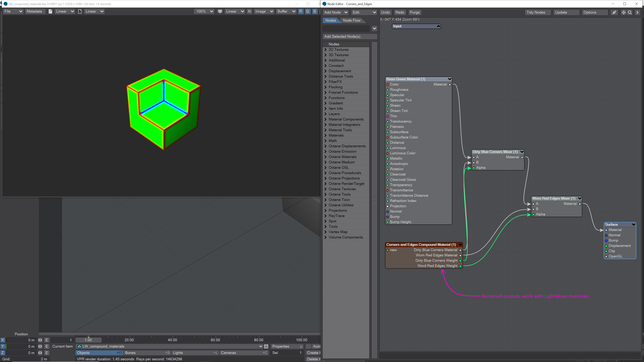Screen dimensions: 644x362
Task: Click the filled document icon beside Metadata
Action: [50, 11]
